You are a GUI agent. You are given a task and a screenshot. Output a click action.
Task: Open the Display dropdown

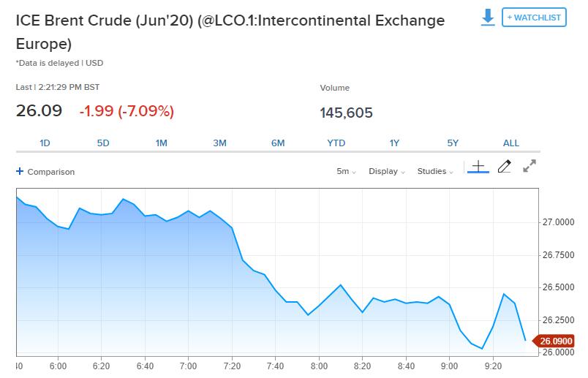pyautogui.click(x=387, y=171)
